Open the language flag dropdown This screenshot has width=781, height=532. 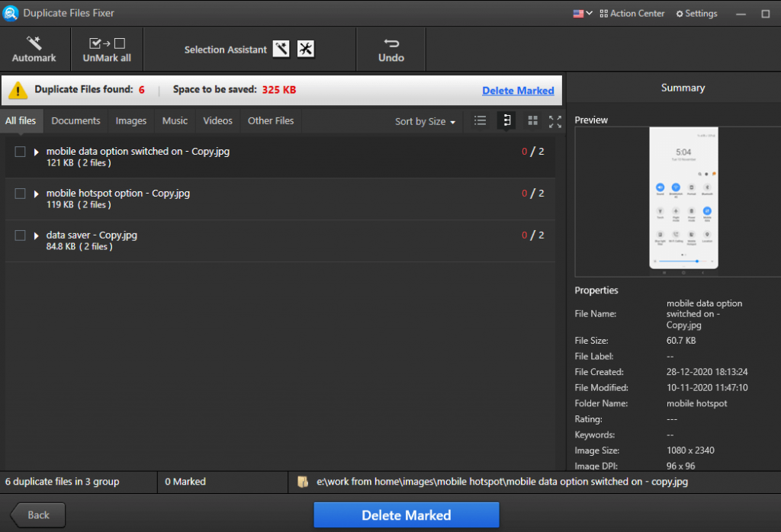pos(582,14)
